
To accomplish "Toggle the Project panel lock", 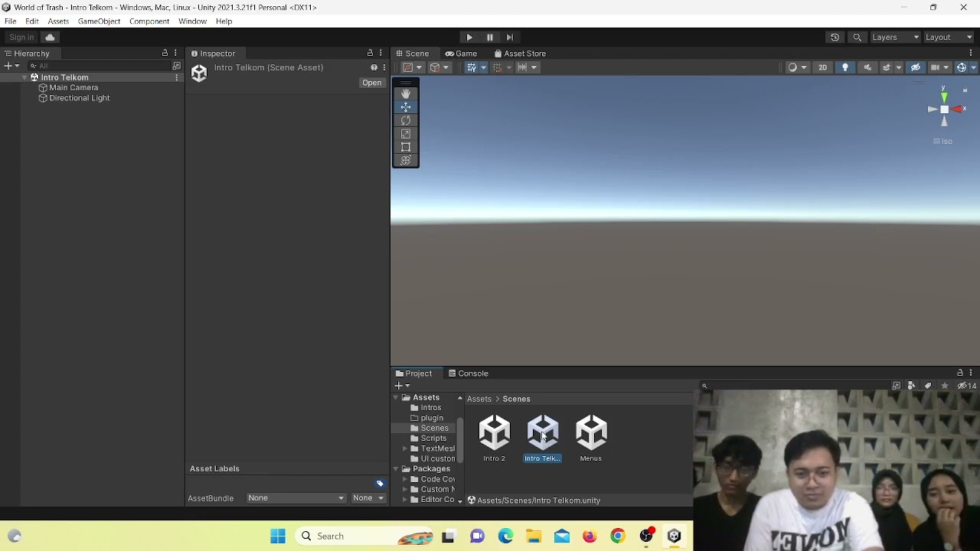I will click(960, 373).
